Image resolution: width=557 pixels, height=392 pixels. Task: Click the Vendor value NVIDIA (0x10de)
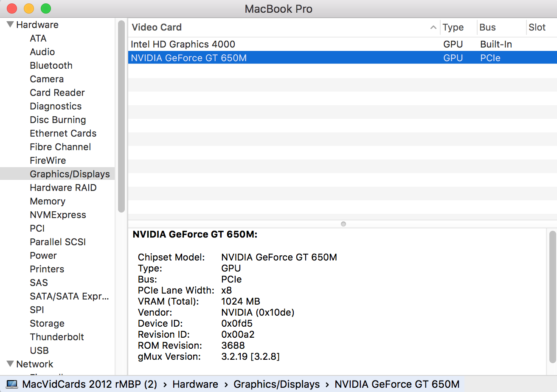(258, 312)
